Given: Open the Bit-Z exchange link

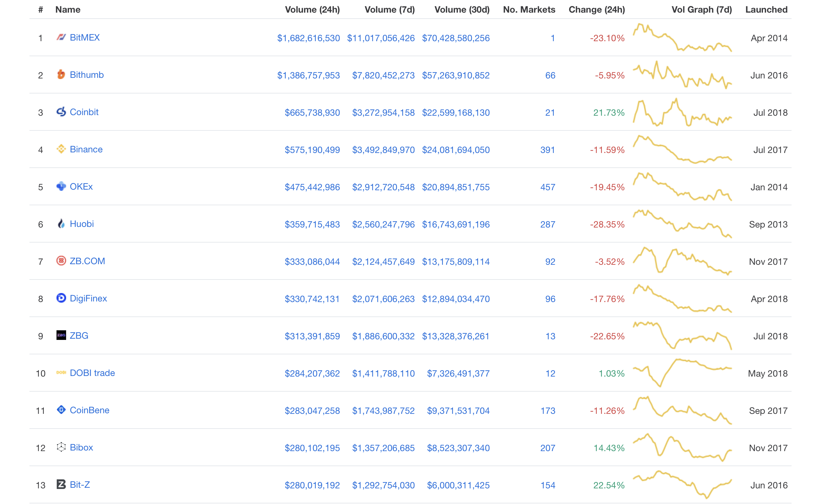Looking at the screenshot, I should 80,485.
